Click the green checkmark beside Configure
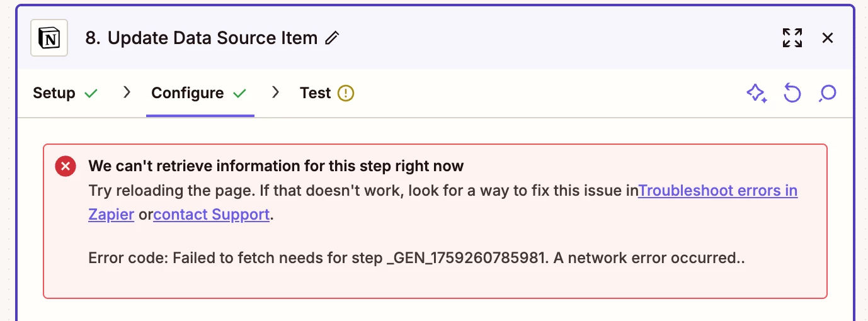Screen dimensions: 868x321 [239, 94]
